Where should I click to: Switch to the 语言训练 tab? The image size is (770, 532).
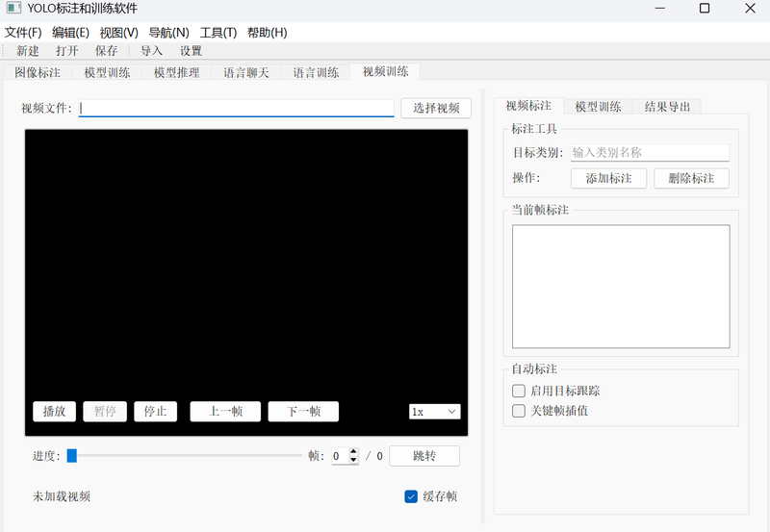tap(316, 73)
